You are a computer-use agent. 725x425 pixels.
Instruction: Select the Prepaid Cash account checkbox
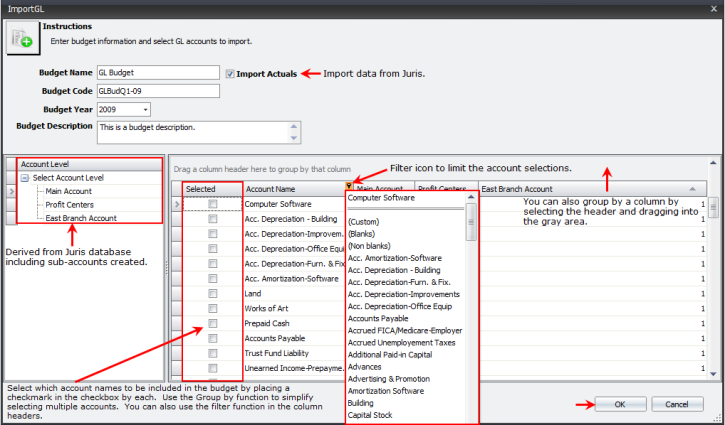(x=213, y=324)
